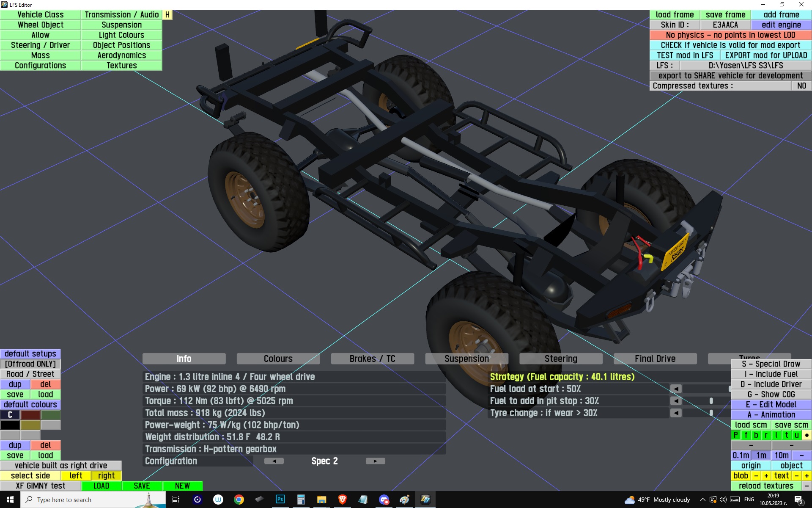Open the Suspension tab in setup panel
This screenshot has width=812, height=508.
(466, 359)
